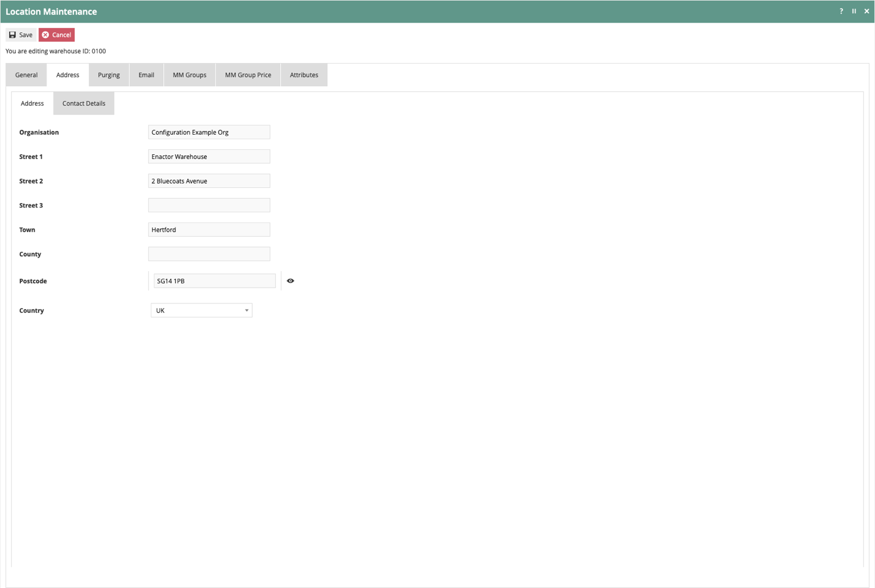Open the Country dropdown
The image size is (875, 588).
(201, 310)
